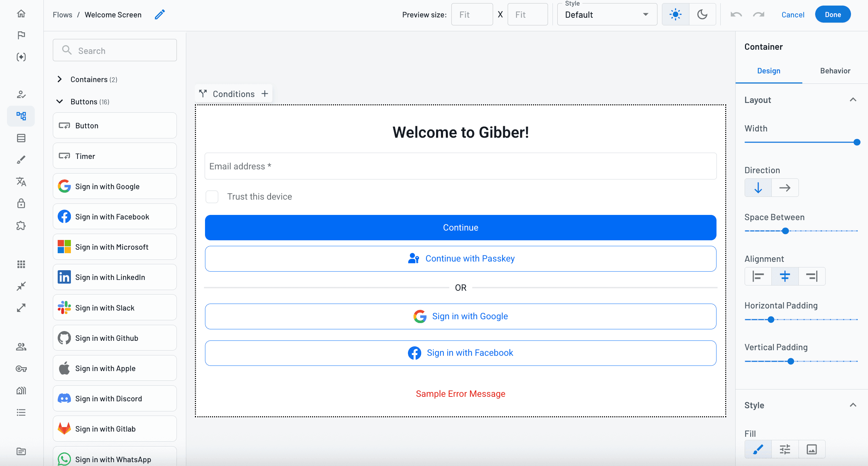Switch to the Design tab
Image resolution: width=868 pixels, height=466 pixels.
click(769, 71)
